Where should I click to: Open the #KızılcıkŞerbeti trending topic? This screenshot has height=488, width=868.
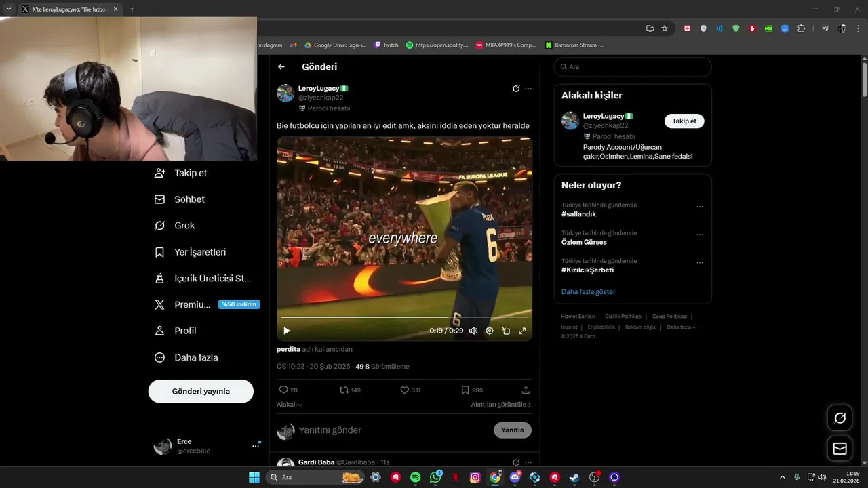pyautogui.click(x=587, y=270)
